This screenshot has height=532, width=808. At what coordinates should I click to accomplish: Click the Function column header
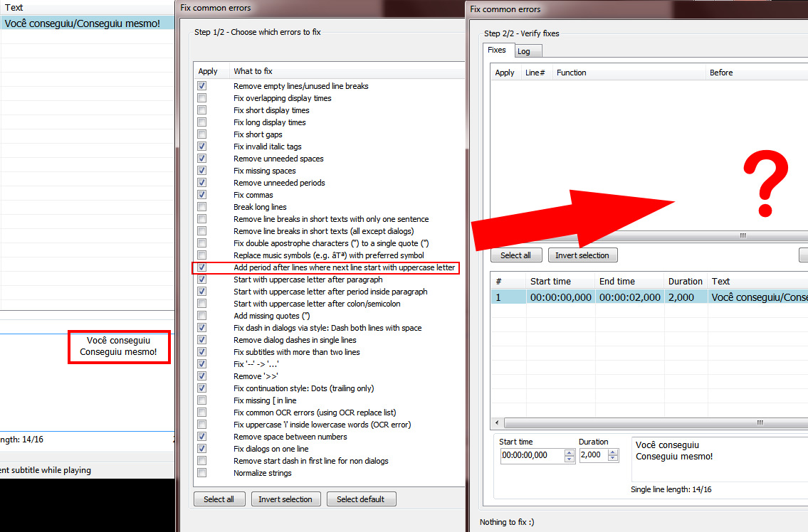pos(629,73)
